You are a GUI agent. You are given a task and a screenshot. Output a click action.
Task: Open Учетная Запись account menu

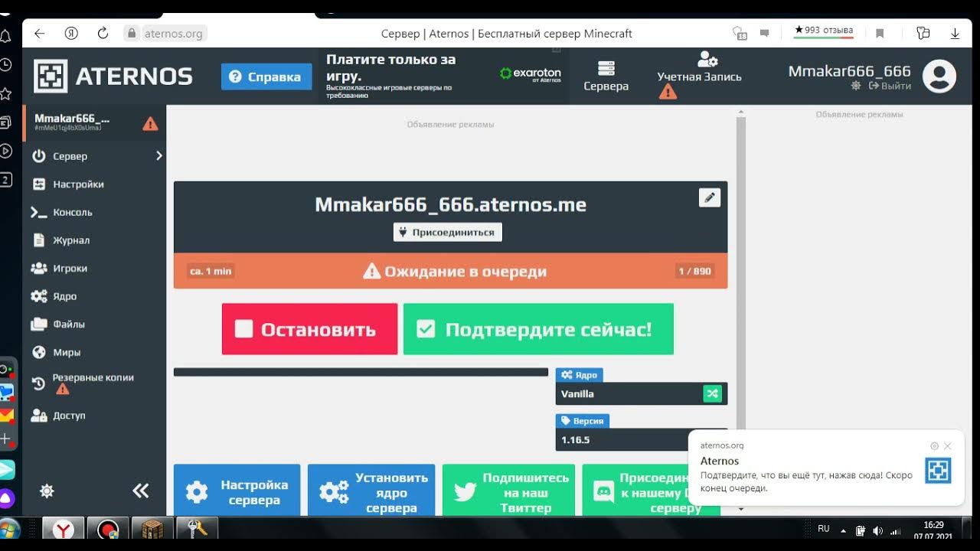point(699,74)
